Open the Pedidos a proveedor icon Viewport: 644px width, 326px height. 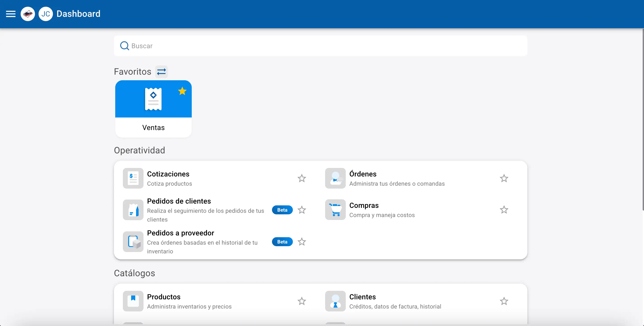133,241
